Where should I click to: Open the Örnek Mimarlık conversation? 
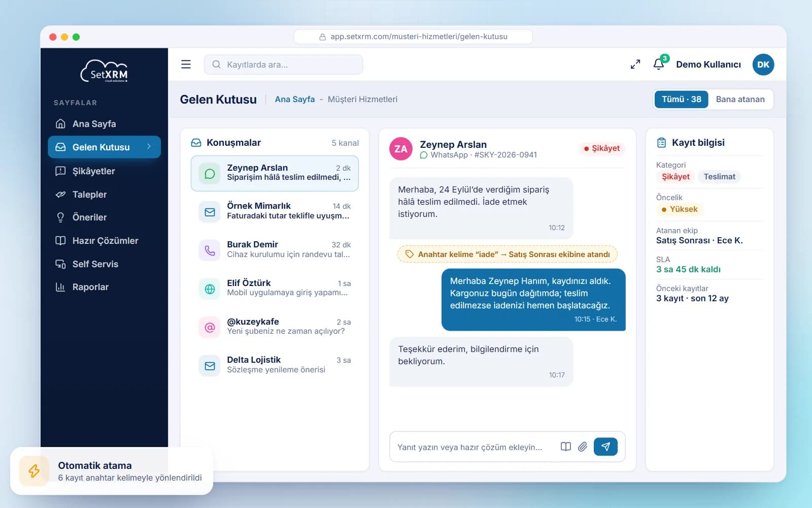coord(275,212)
